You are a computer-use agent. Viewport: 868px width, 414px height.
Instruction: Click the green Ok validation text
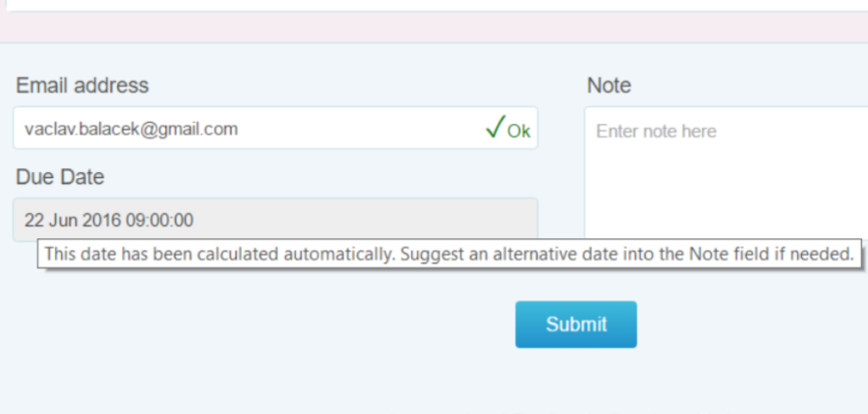tap(519, 131)
